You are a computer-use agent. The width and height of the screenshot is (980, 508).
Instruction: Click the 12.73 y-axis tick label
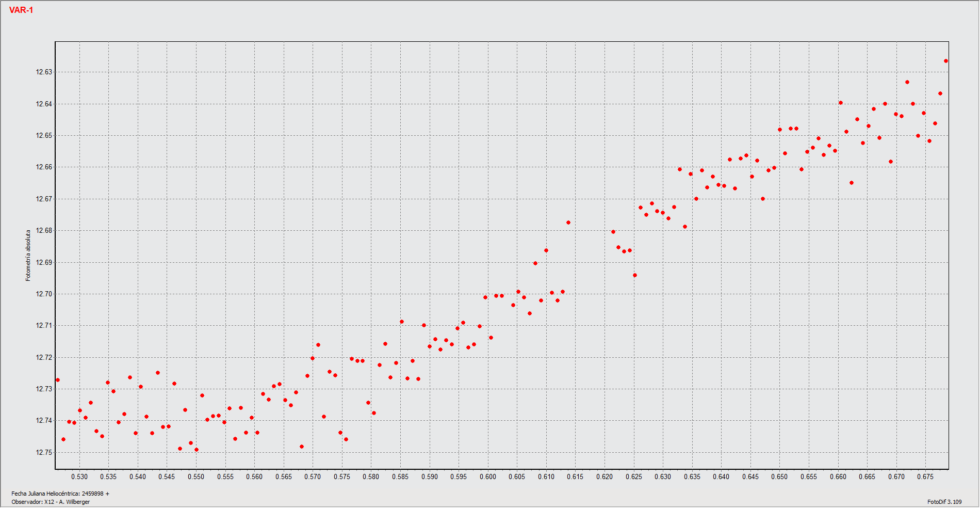(44, 389)
